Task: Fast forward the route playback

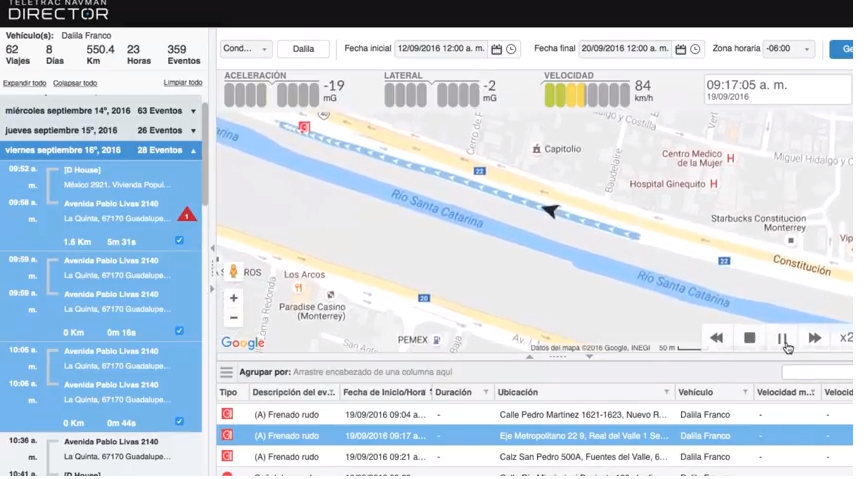Action: coord(814,338)
